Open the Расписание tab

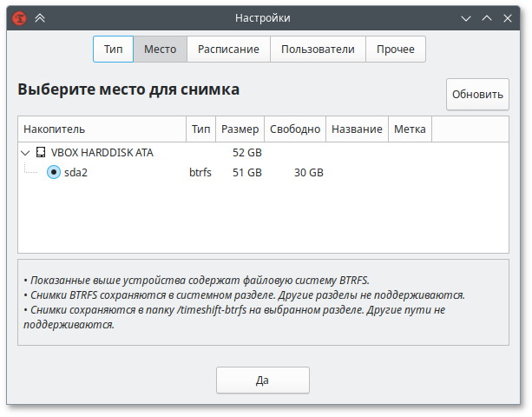coord(228,50)
